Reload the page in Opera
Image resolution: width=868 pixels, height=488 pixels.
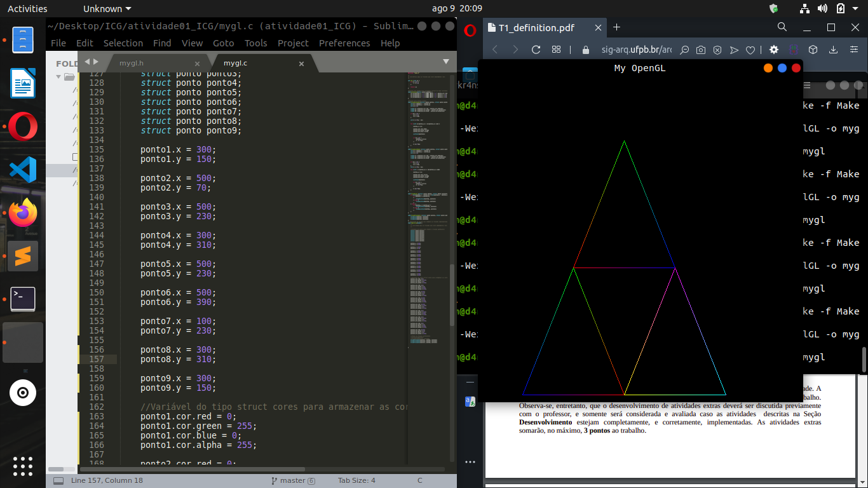coord(536,50)
